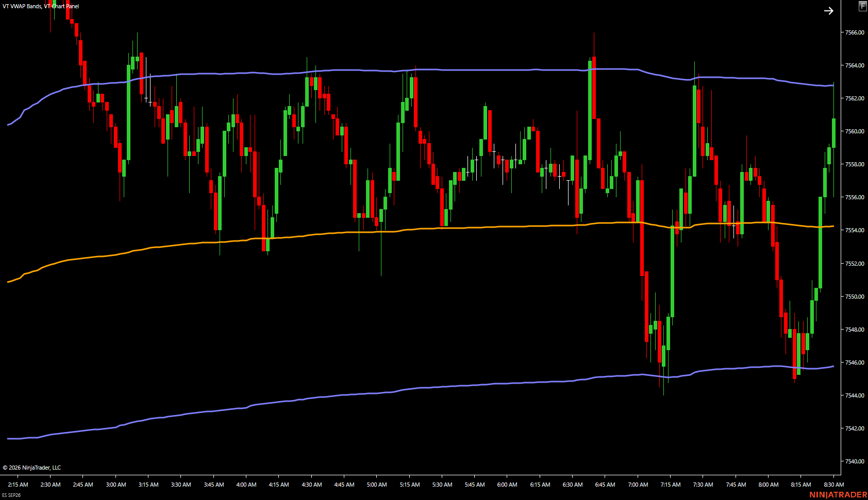Click the 7558.00 price axis label
Viewport: 868px width, 500px height.
tap(855, 164)
